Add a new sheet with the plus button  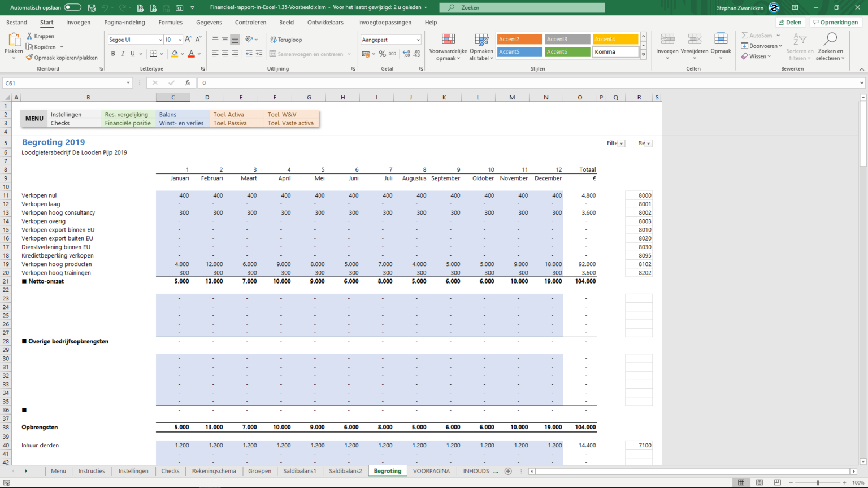(x=508, y=470)
